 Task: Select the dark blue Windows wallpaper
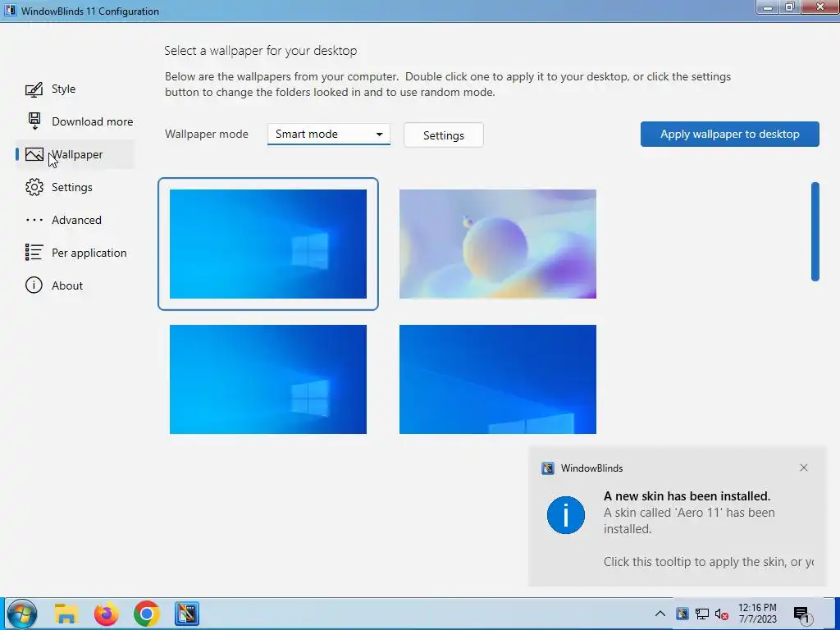(498, 379)
